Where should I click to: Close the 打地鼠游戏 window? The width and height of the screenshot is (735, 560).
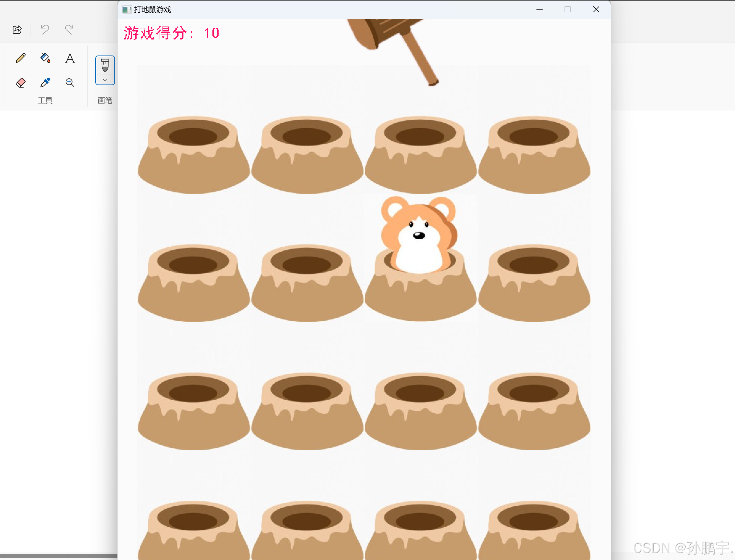click(596, 9)
